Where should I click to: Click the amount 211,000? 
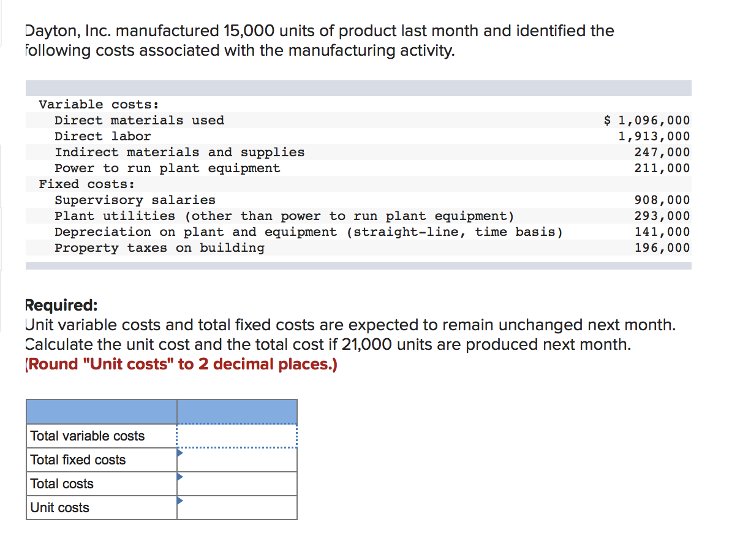tap(662, 168)
